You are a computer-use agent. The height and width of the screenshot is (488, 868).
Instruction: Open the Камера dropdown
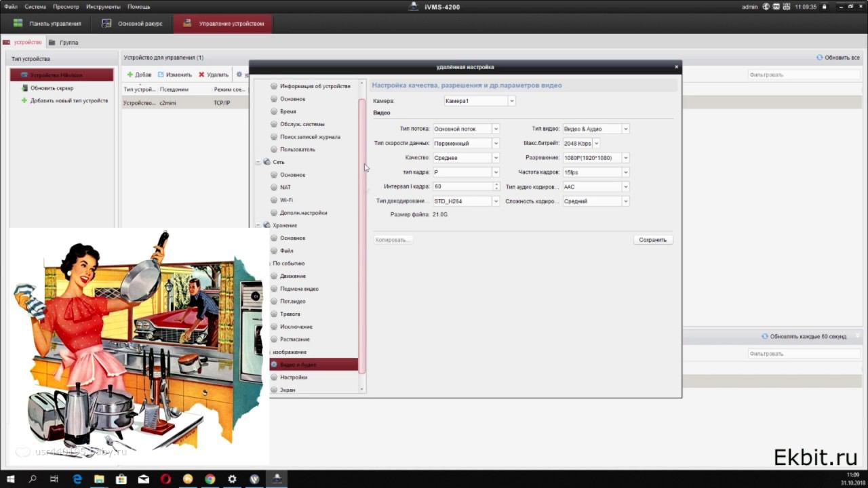pos(479,101)
